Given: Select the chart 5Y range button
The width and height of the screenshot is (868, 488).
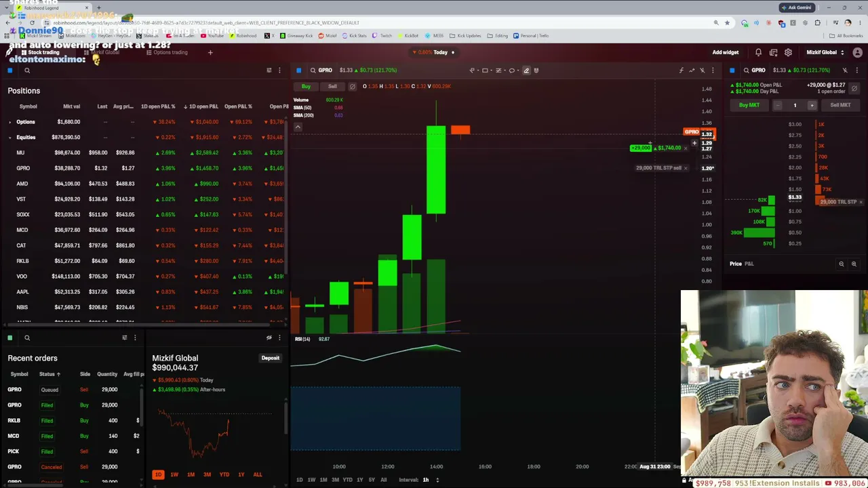Looking at the screenshot, I should point(372,480).
